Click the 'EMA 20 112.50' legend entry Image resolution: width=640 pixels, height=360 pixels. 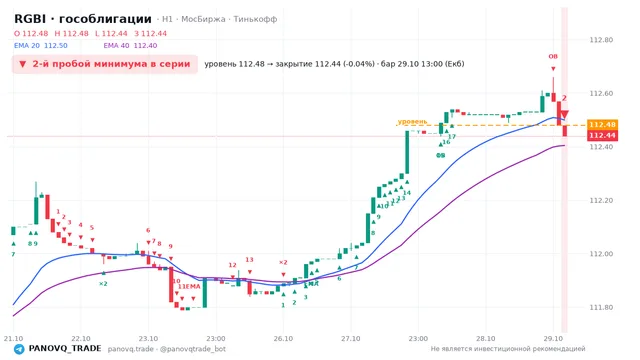click(x=41, y=46)
